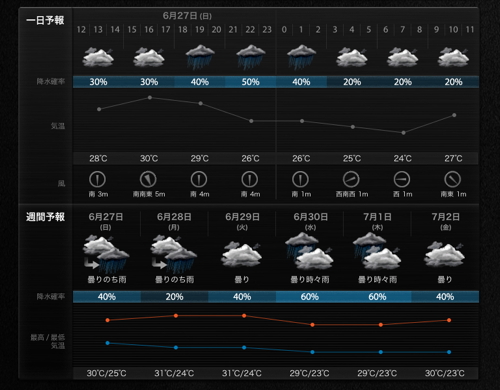500x390 pixels.
Task: Open the 6月28日 weekly cloudy-then-rain icon
Action: [x=174, y=254]
